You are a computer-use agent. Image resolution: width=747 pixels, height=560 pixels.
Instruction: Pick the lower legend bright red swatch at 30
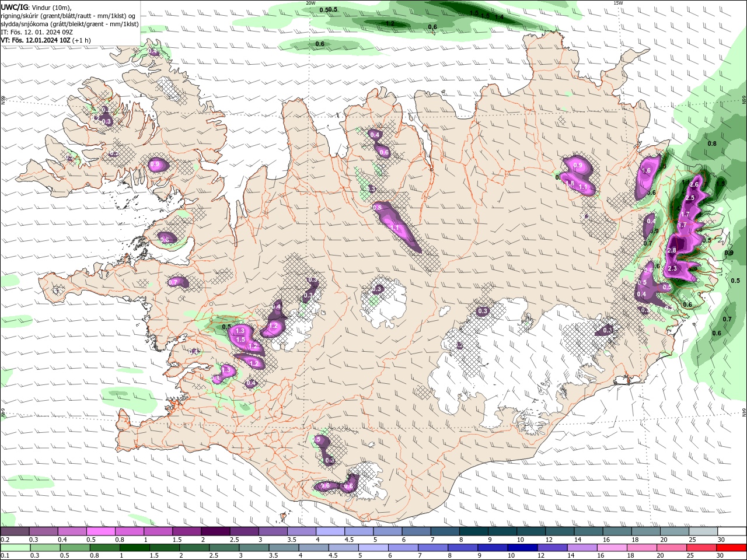pyautogui.click(x=732, y=548)
